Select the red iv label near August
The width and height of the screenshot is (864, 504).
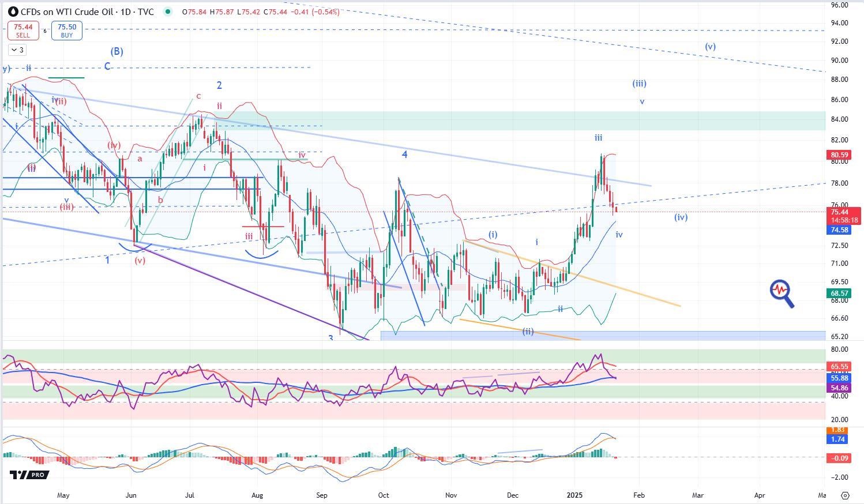click(x=302, y=156)
